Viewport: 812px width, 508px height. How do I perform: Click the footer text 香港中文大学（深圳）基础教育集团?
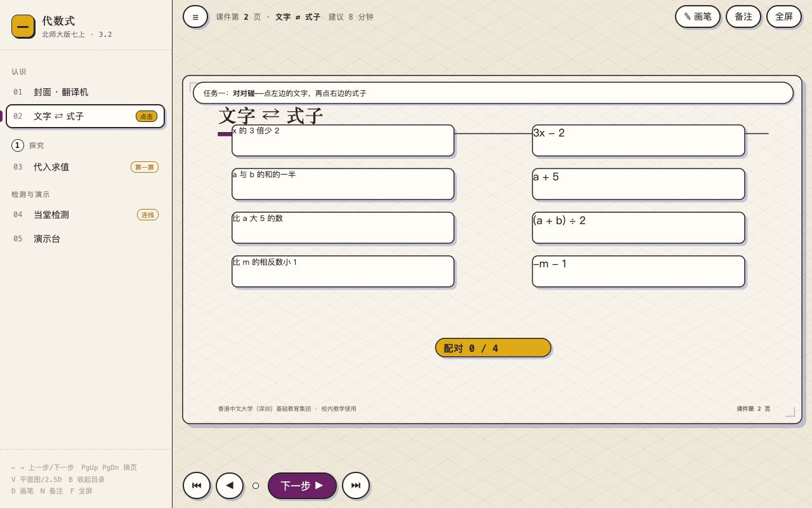[x=265, y=409]
